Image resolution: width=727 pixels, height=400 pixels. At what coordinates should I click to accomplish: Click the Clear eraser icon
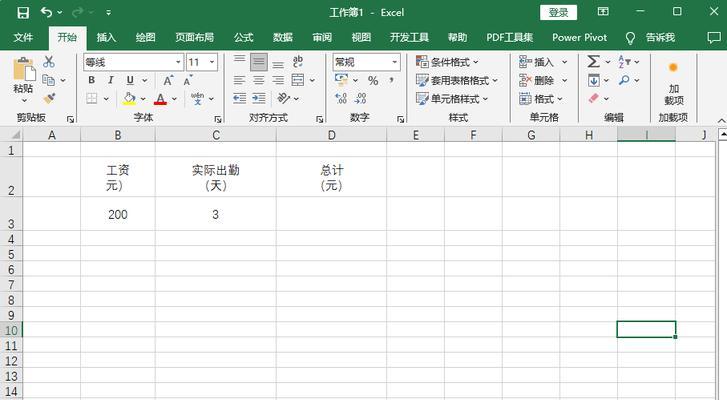coord(593,98)
